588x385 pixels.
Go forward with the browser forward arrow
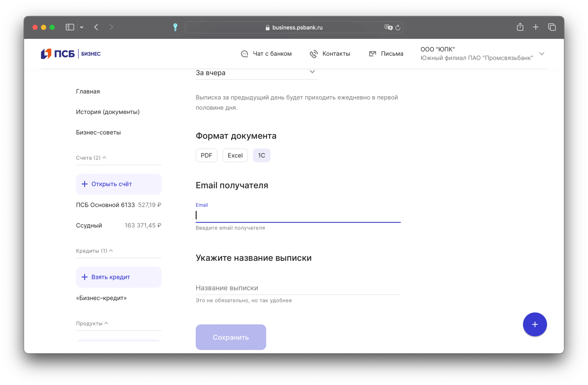click(111, 27)
